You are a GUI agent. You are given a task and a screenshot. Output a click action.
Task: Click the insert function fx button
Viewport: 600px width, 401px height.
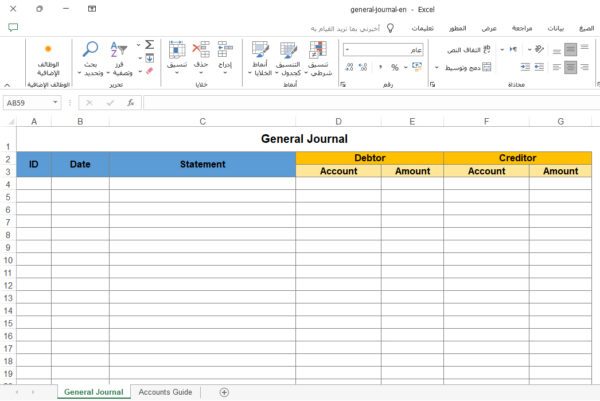130,102
